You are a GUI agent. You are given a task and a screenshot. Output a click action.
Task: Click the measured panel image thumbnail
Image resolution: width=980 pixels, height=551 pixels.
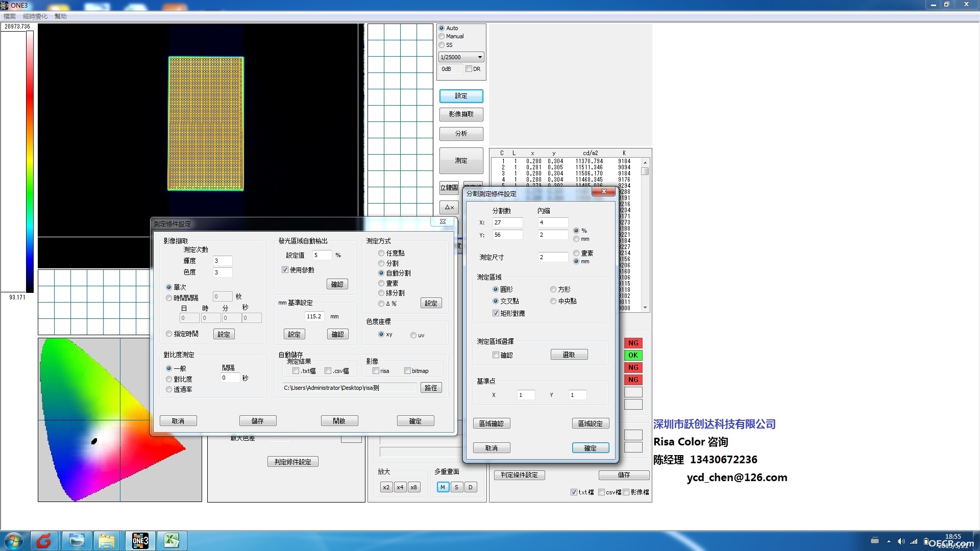[206, 124]
